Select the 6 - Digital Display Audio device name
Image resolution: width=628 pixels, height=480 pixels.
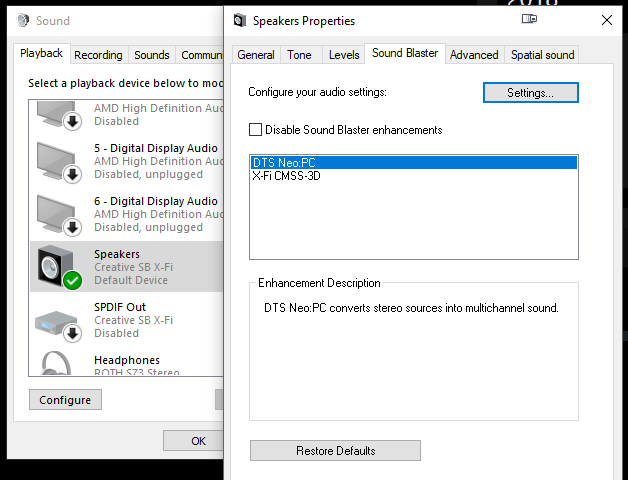pyautogui.click(x=156, y=201)
